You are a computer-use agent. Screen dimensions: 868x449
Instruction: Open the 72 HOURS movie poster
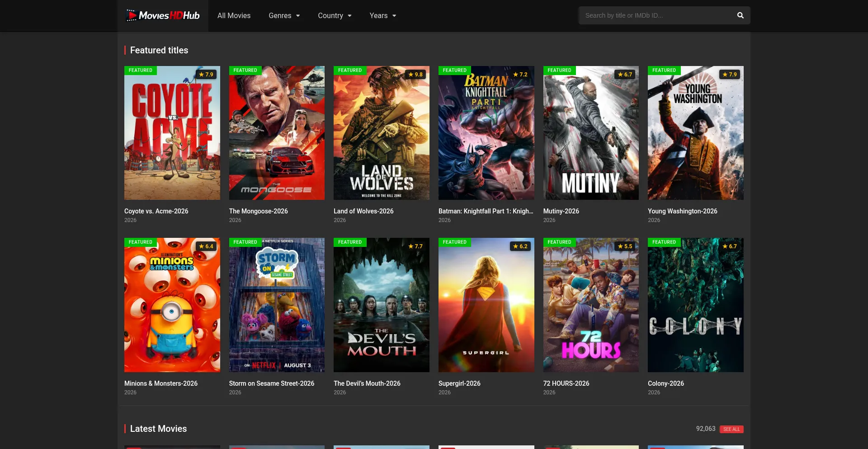click(591, 305)
